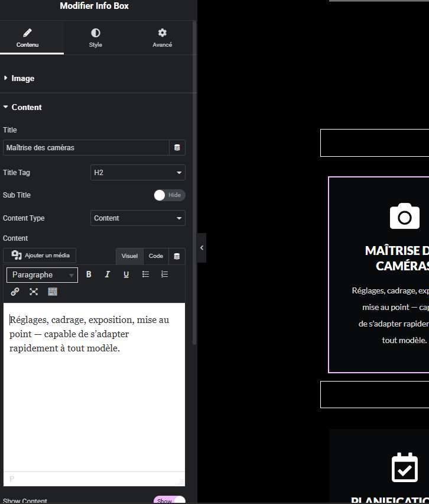Toggle the Show Content switch
Image resolution: width=429 pixels, height=504 pixels.
click(x=169, y=500)
